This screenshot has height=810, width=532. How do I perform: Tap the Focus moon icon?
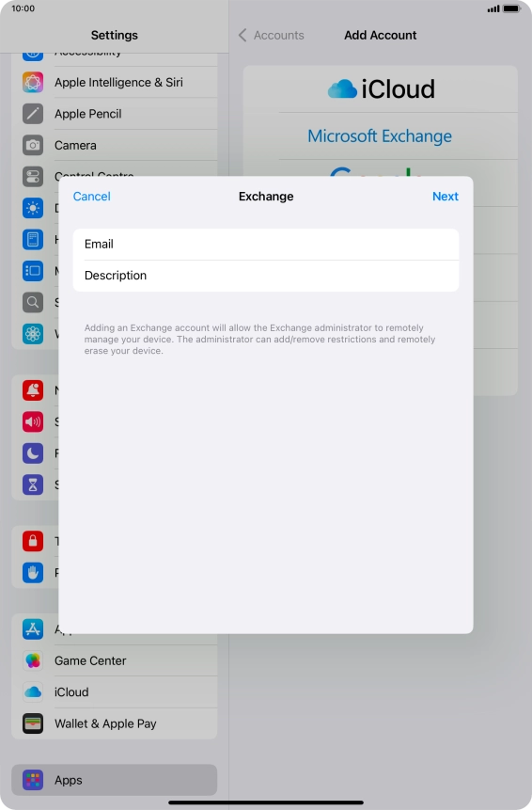pos(33,453)
